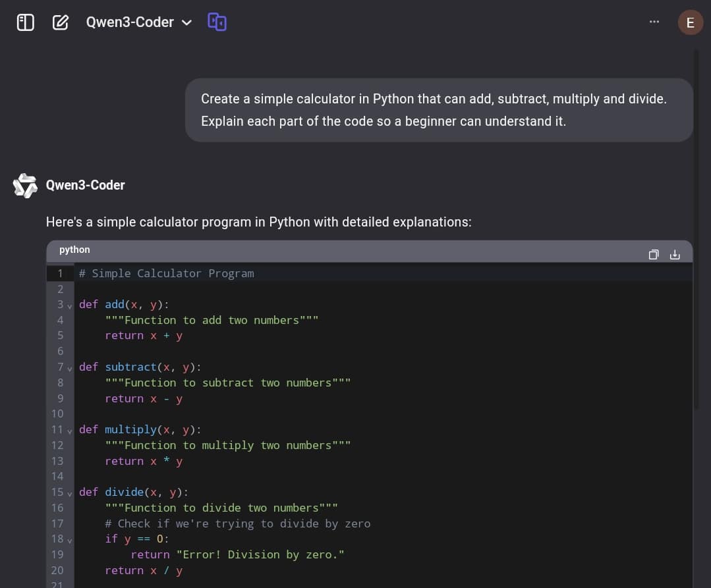Click the "def subtract(x, y):" line

point(140,367)
